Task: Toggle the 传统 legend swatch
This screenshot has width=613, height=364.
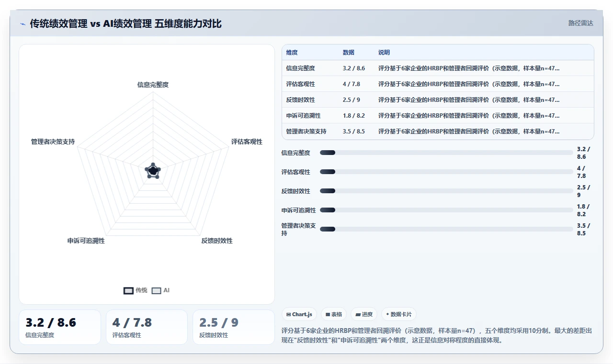Action: [128, 290]
